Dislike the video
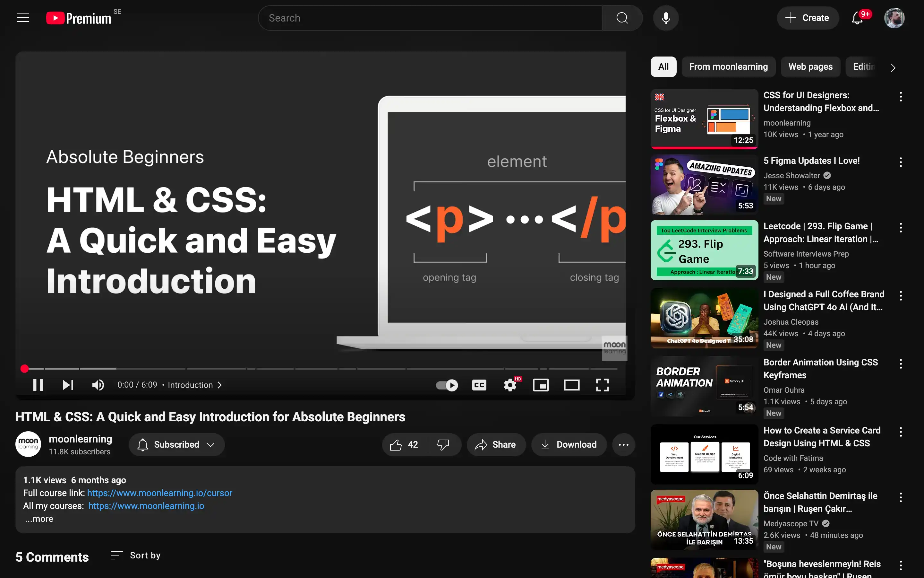This screenshot has height=578, width=924. click(443, 445)
